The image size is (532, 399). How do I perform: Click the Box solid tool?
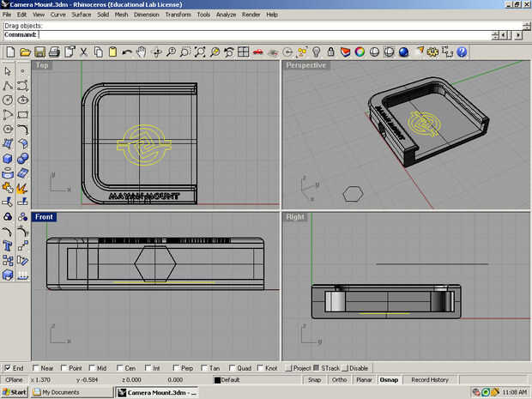click(x=8, y=158)
